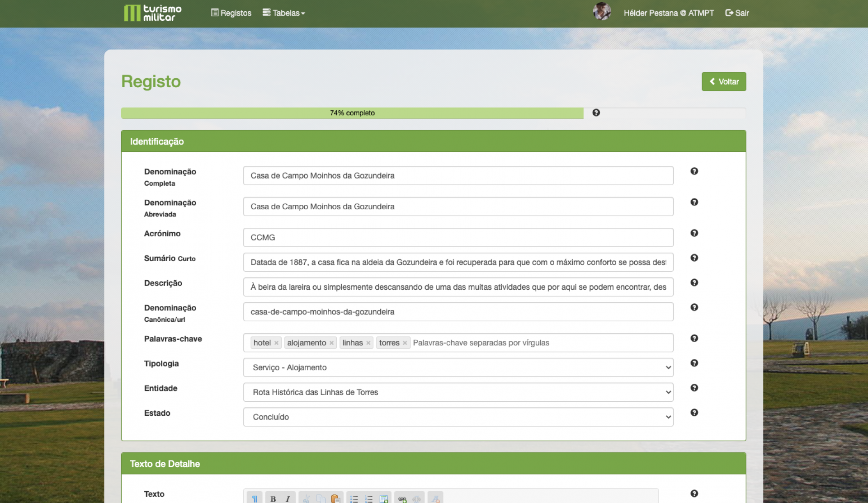Click the bold formatting icon
868x503 pixels.
click(273, 498)
